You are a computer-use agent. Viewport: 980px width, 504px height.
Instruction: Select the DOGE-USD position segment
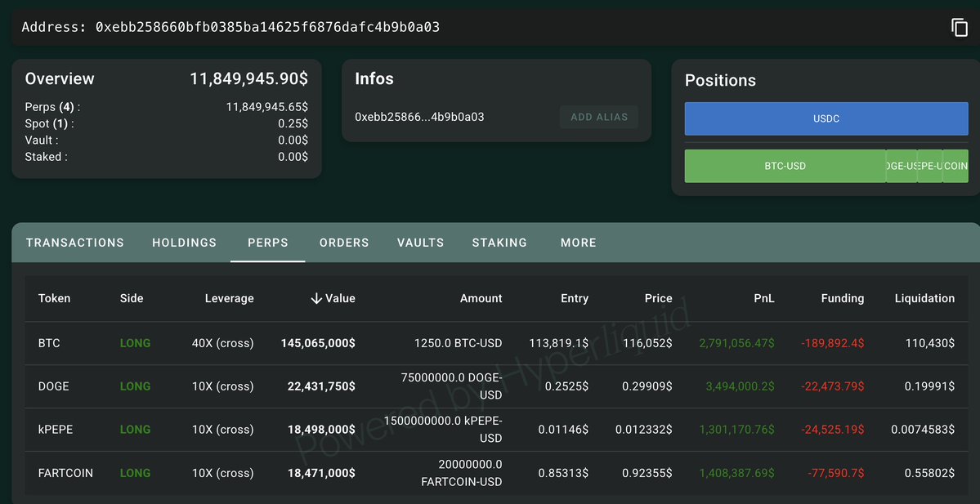tap(902, 166)
